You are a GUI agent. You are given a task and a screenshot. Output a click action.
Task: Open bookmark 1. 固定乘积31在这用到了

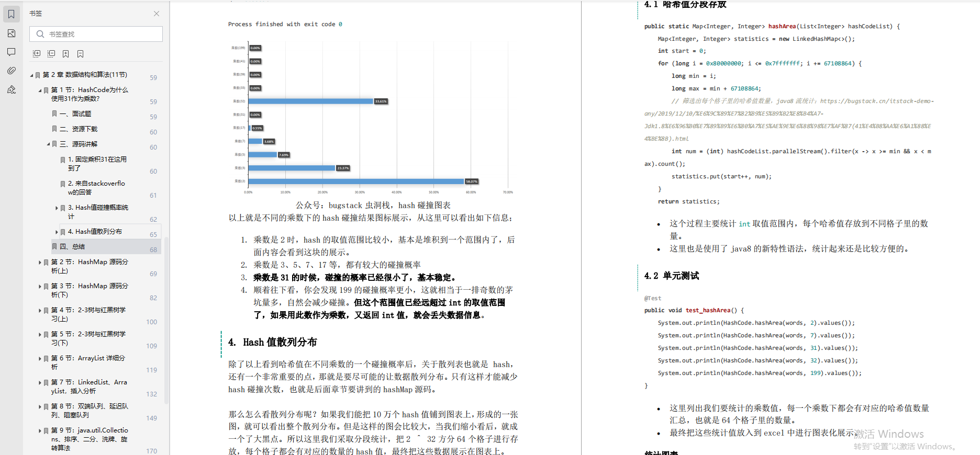pyautogui.click(x=97, y=164)
